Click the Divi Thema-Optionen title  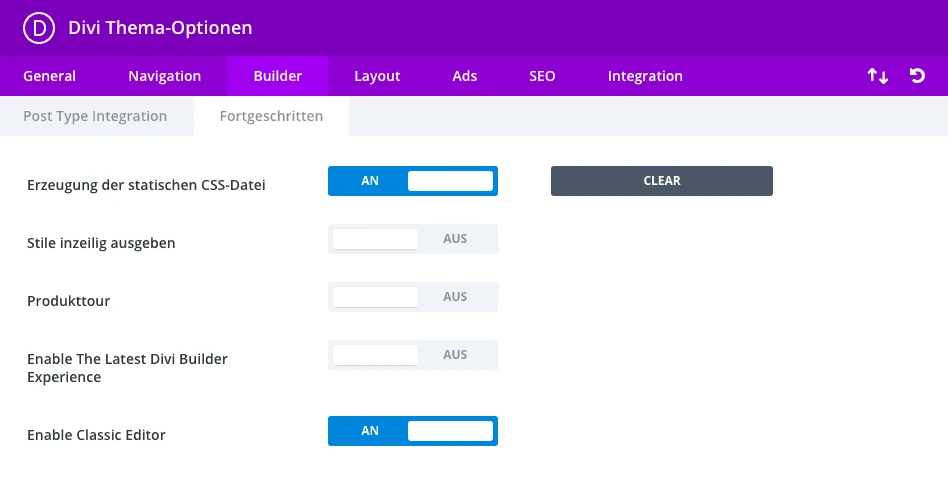point(160,28)
